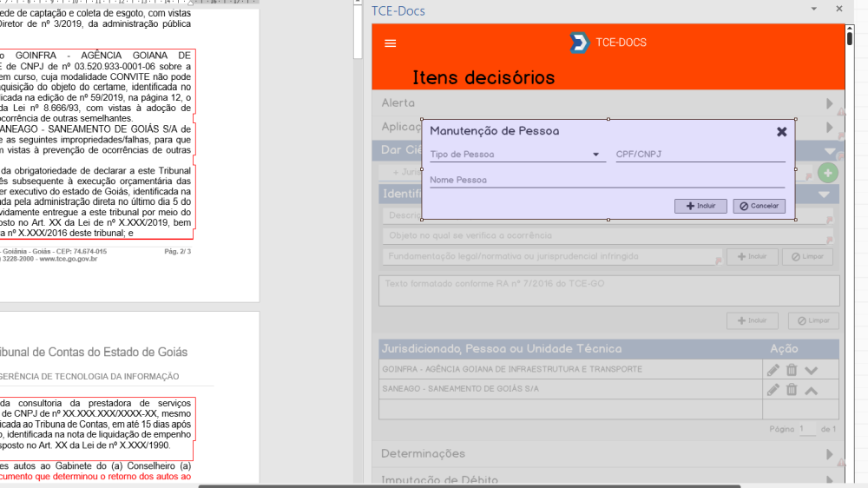Click the TCE-DOCS logo icon
The image size is (868, 488).
click(x=579, y=43)
